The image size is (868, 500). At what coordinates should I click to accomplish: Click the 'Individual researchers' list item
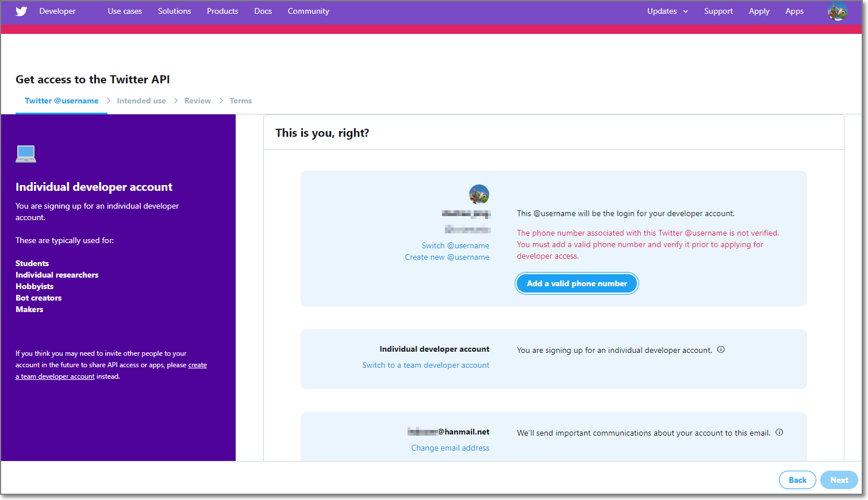(x=57, y=275)
